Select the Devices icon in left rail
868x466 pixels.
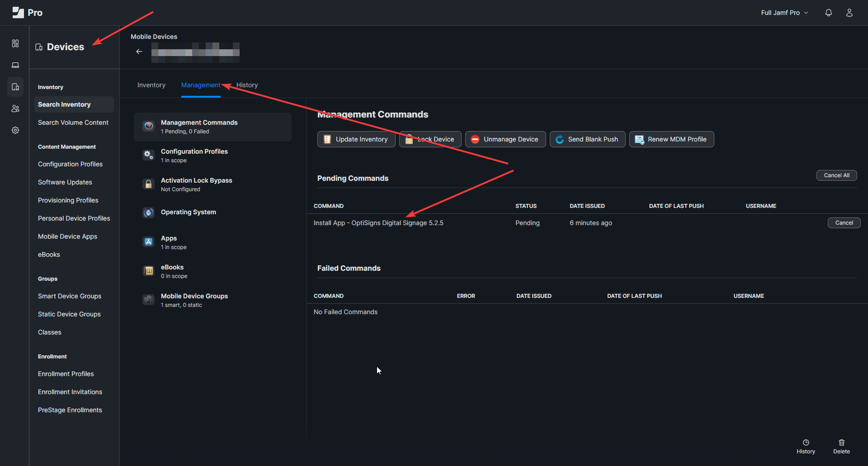coord(15,87)
